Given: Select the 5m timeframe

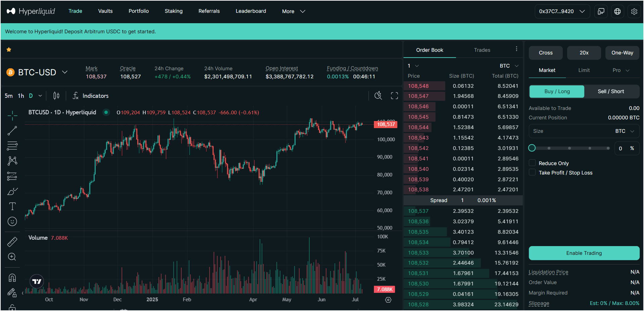Looking at the screenshot, I should (x=9, y=96).
